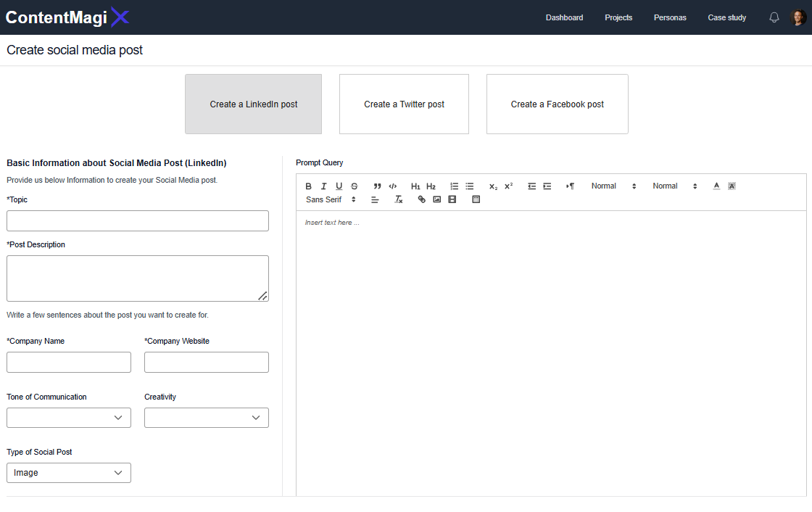Image resolution: width=812 pixels, height=512 pixels.
Task: Select Create a Facebook post
Action: [x=558, y=104]
